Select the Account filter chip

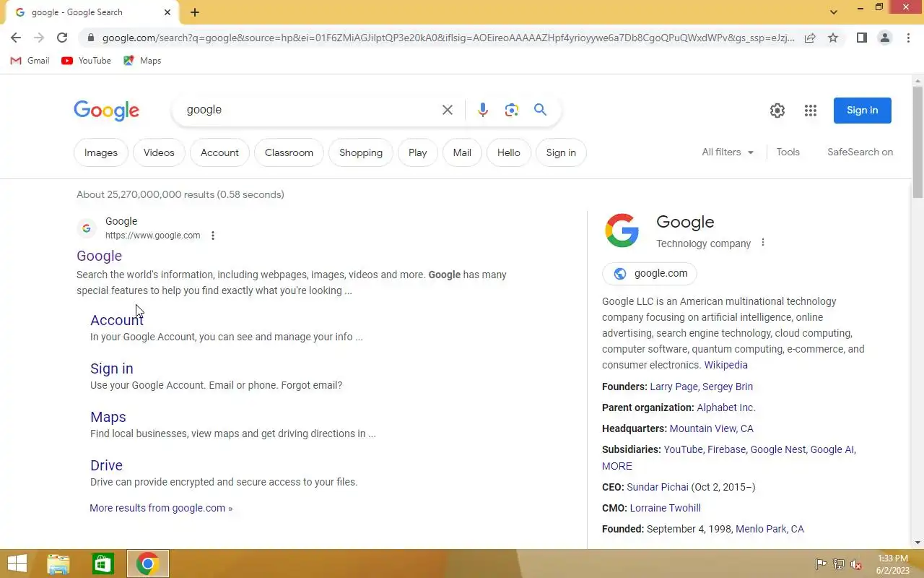tap(219, 152)
